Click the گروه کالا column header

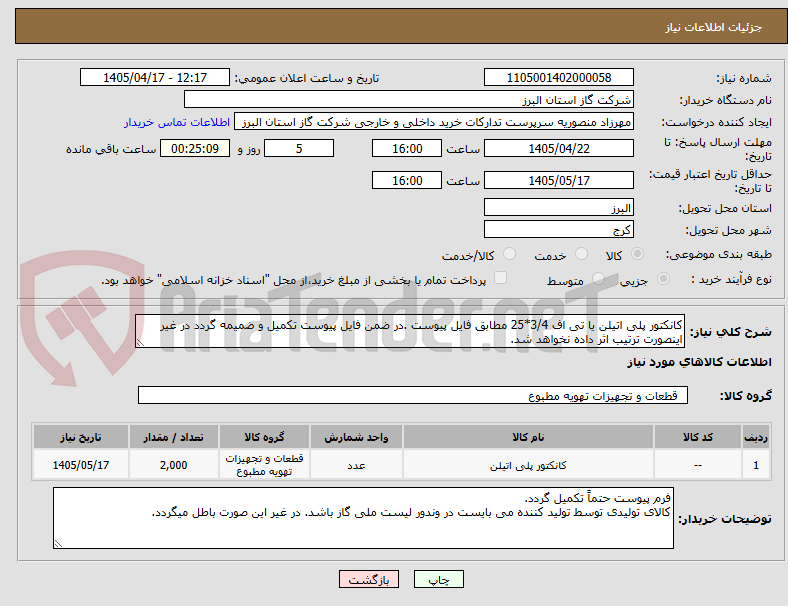[264, 437]
